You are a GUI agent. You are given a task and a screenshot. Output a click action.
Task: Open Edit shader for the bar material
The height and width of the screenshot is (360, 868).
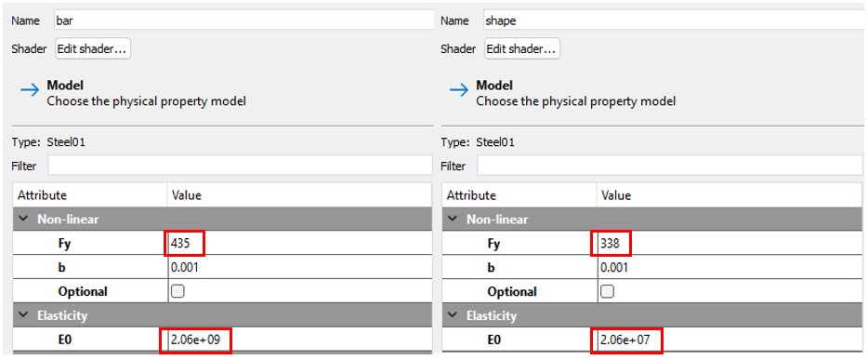click(93, 48)
